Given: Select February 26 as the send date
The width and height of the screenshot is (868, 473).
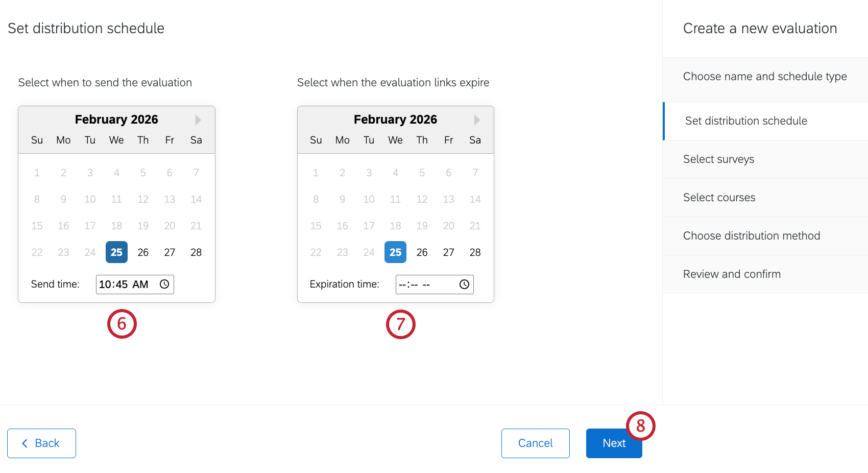Looking at the screenshot, I should [143, 252].
